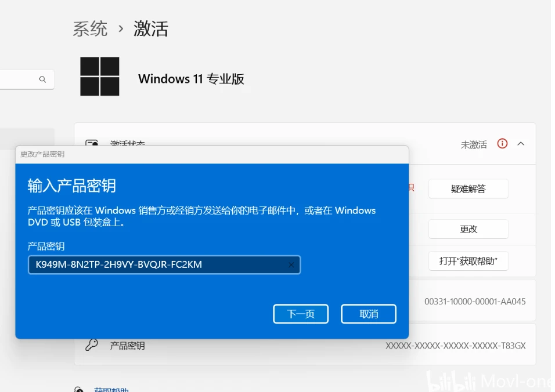Go back to 系统 breadcrumb
The width and height of the screenshot is (555, 392).
[x=90, y=28]
